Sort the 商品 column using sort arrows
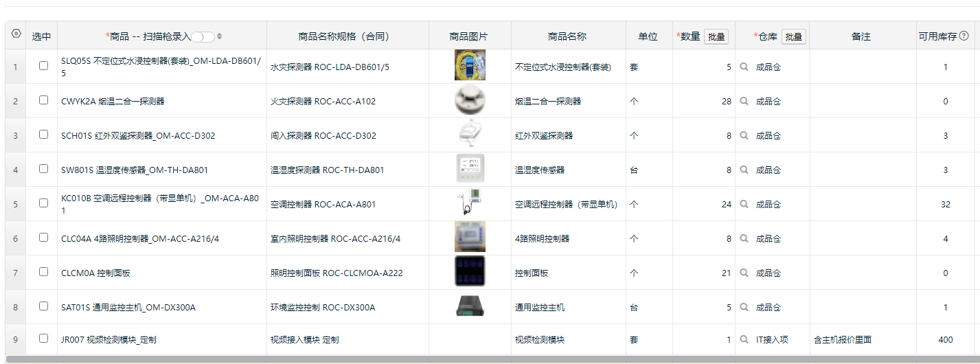Image resolution: width=980 pixels, height=364 pixels. pyautogui.click(x=220, y=36)
